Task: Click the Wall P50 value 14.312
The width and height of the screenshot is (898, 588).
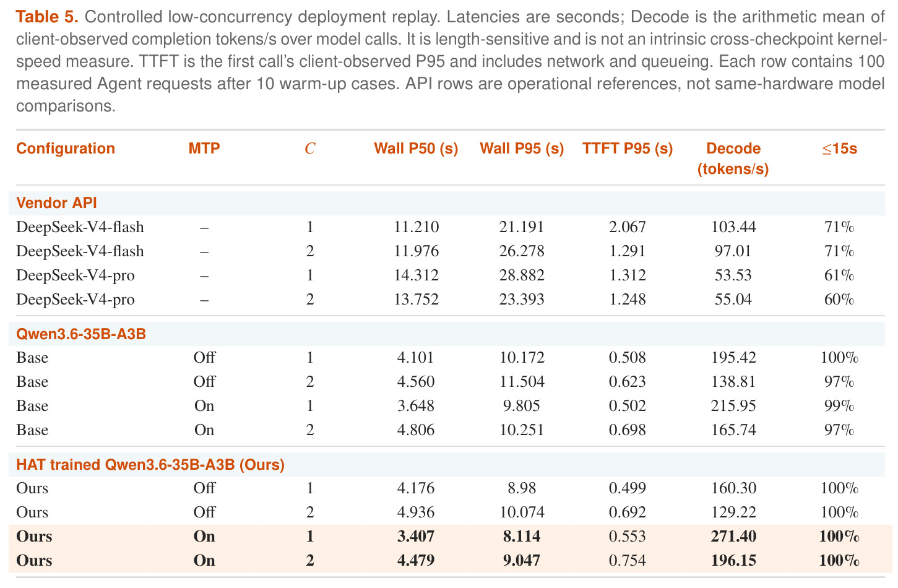Action: [416, 275]
